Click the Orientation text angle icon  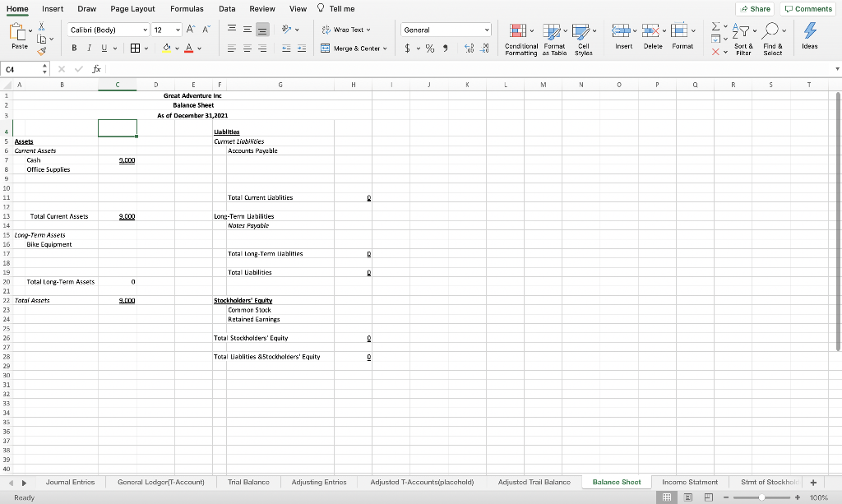click(x=287, y=30)
